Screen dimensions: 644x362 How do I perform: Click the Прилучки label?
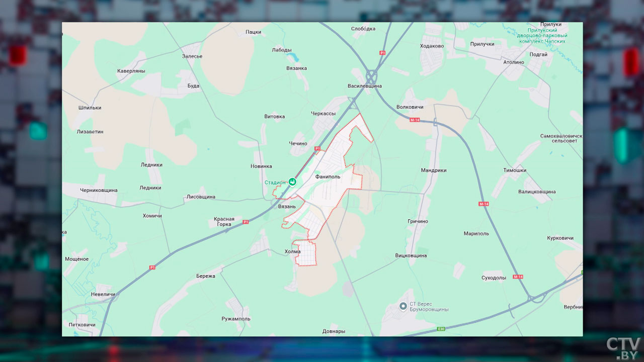pos(482,44)
